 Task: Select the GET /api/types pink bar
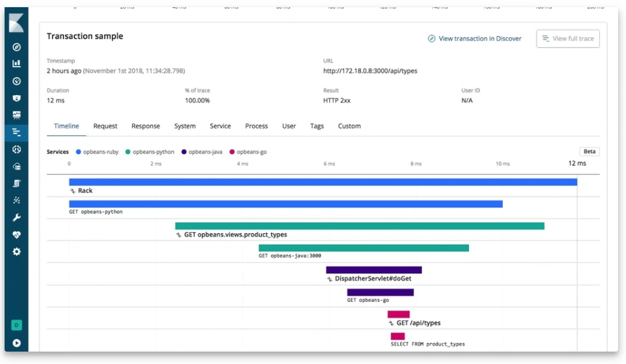[x=398, y=314]
